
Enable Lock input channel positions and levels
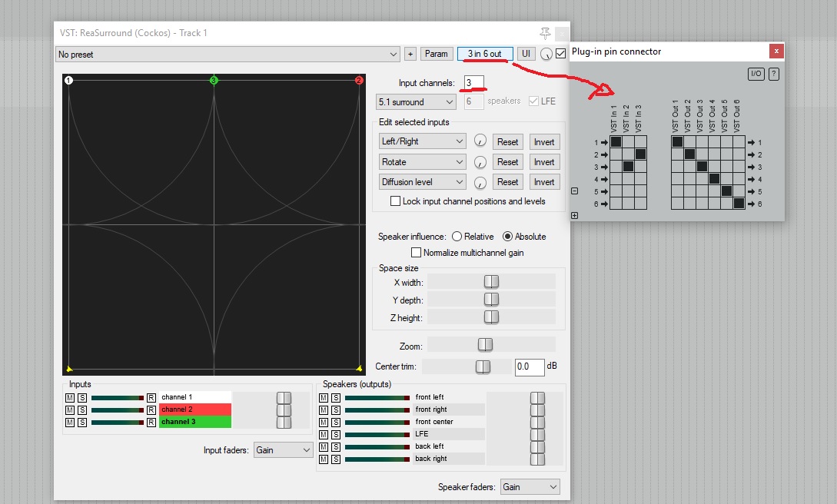(396, 201)
